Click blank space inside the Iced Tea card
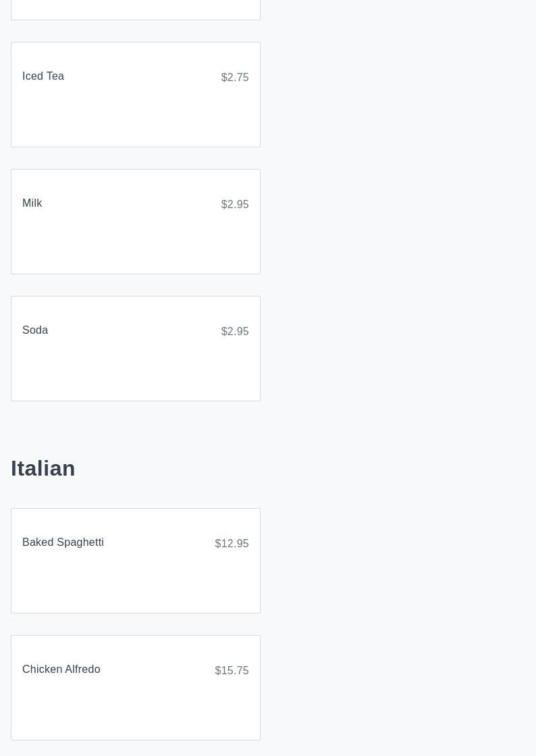Screen dimensions: 536x756 135,115
